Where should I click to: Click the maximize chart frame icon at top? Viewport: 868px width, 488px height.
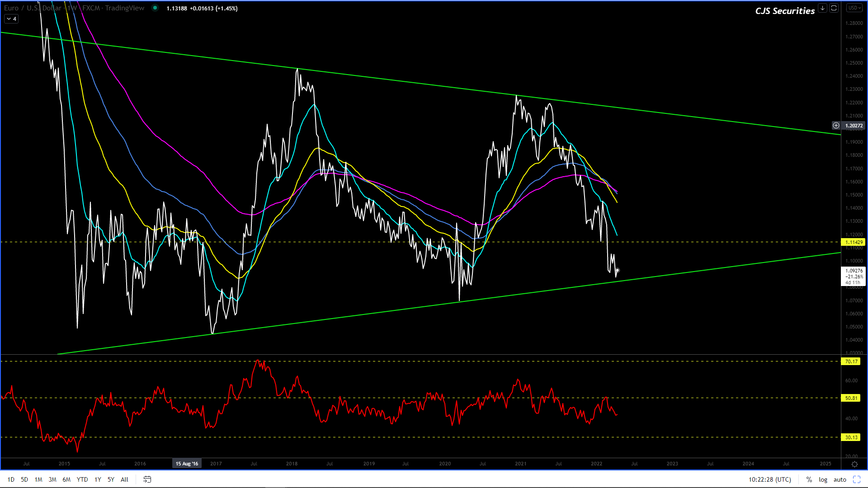click(834, 8)
